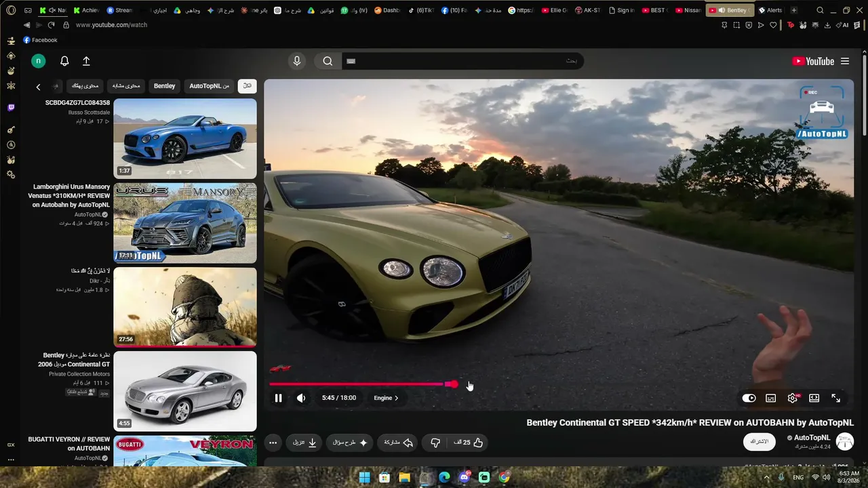Open the 27:56 Dikr video thumbnail
The width and height of the screenshot is (868, 488).
tap(185, 307)
